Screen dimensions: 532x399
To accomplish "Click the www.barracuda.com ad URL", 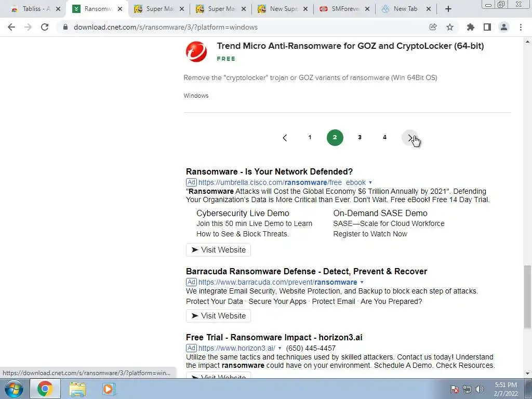I will (x=277, y=282).
